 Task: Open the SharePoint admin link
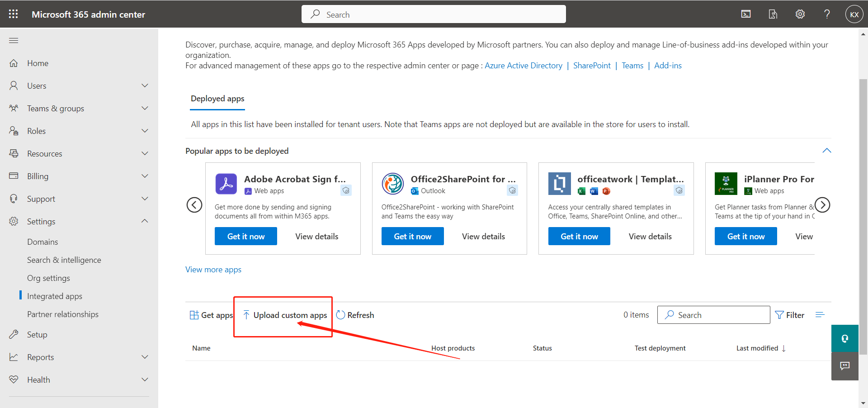pyautogui.click(x=592, y=66)
